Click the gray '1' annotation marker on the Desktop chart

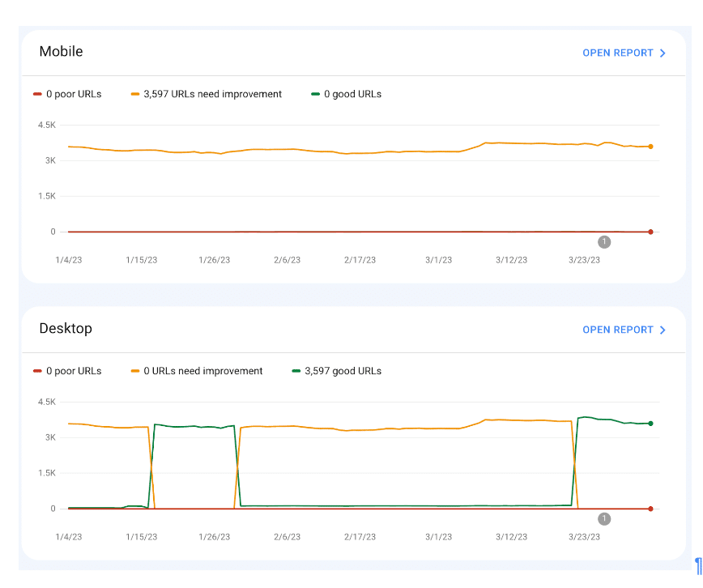(603, 518)
